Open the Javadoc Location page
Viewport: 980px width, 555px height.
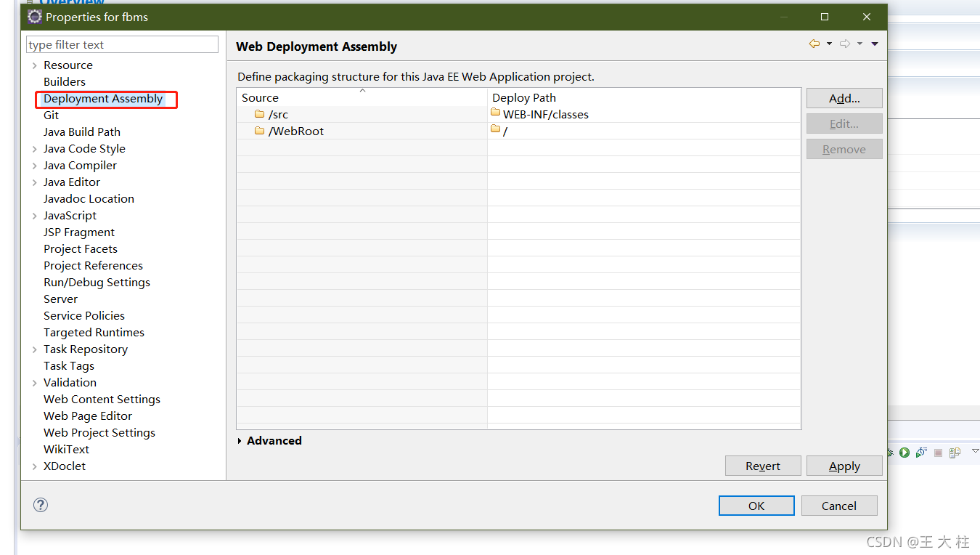point(89,198)
